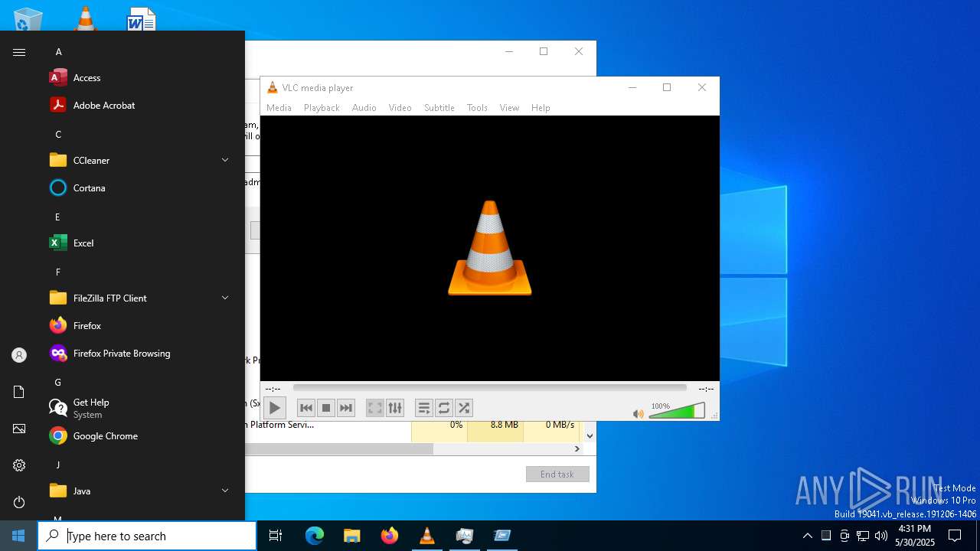Open the Playback menu in VLC

pos(322,108)
